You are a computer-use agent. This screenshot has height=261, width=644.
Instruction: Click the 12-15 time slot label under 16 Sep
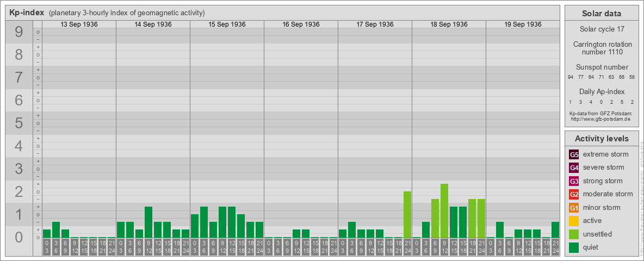[x=306, y=247]
